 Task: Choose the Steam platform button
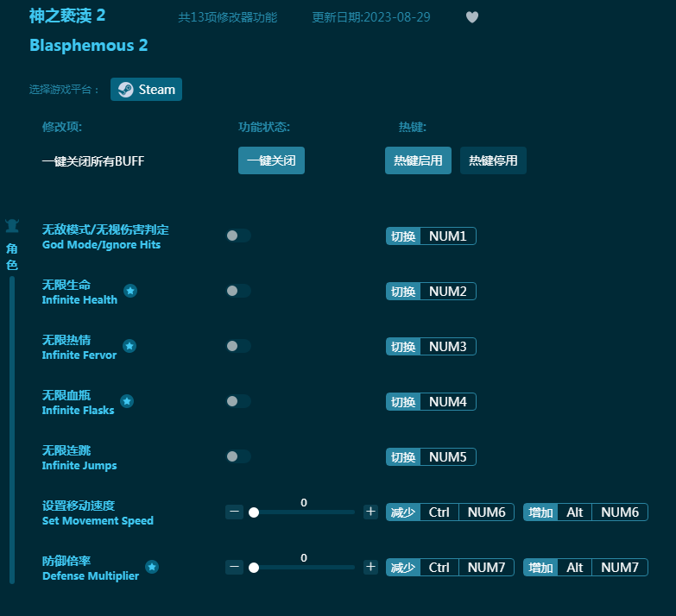point(146,90)
